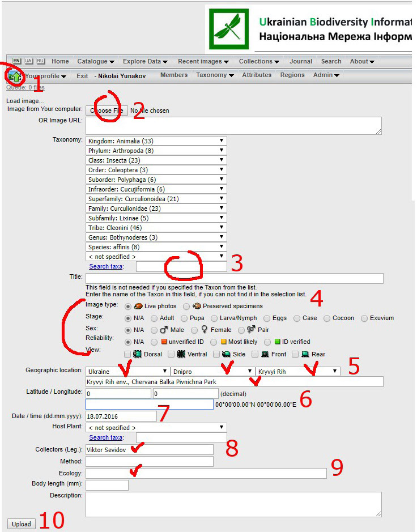Click the Exit link

[x=82, y=76]
